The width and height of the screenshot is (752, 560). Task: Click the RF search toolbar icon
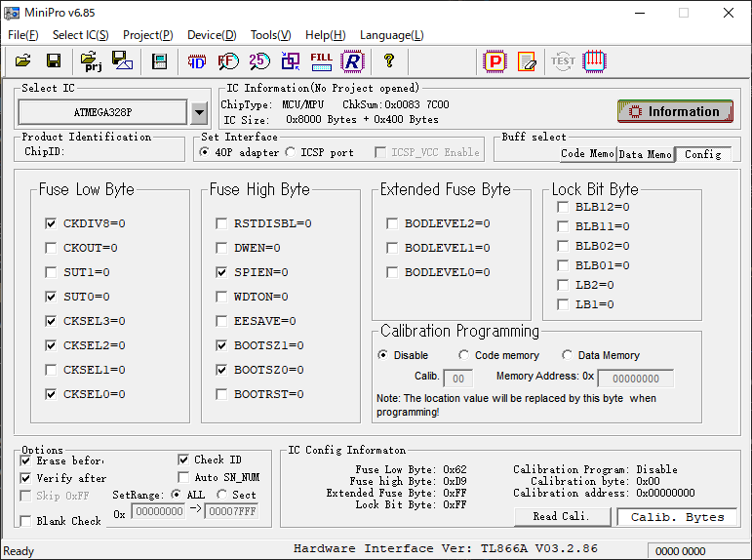tap(228, 61)
